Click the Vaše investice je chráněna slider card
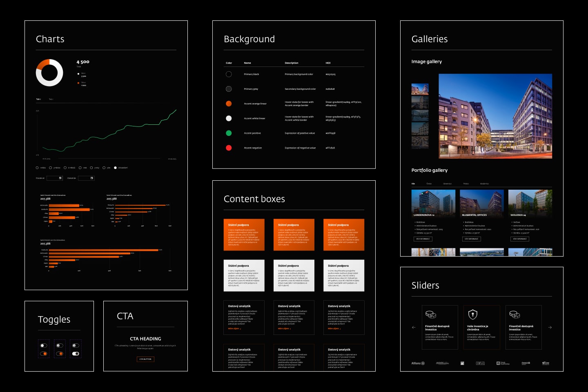Screen dimensions: 588x392 point(482,327)
